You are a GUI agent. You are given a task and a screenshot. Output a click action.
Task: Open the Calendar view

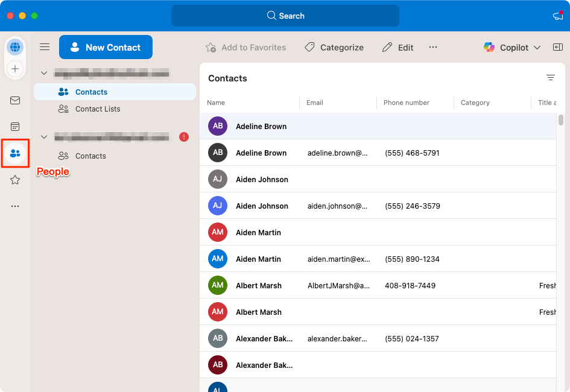pos(15,127)
